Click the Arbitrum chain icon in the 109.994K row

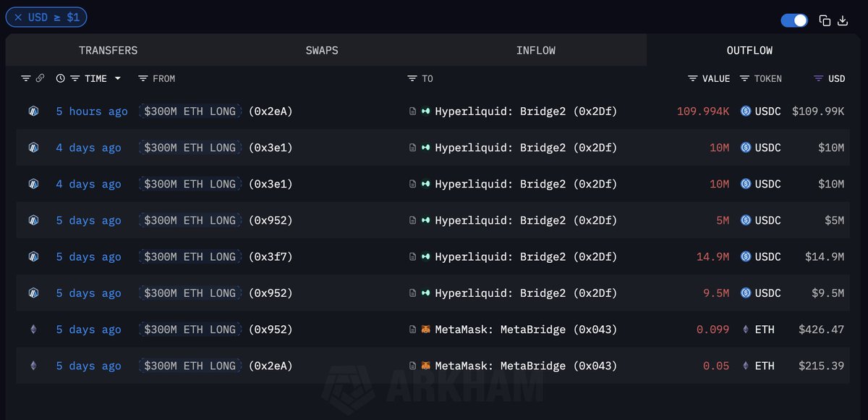33,112
